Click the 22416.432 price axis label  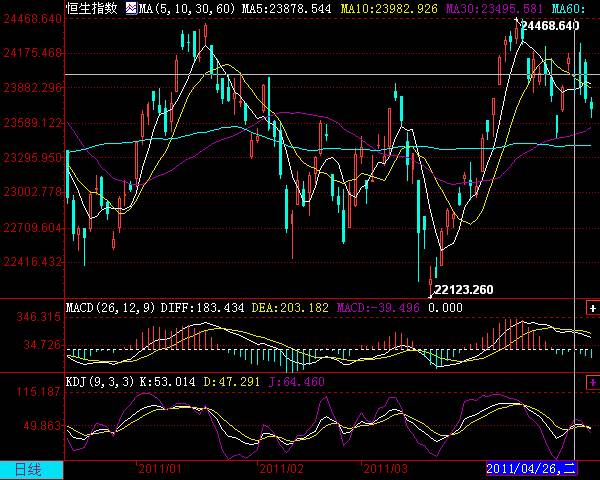tap(33, 262)
